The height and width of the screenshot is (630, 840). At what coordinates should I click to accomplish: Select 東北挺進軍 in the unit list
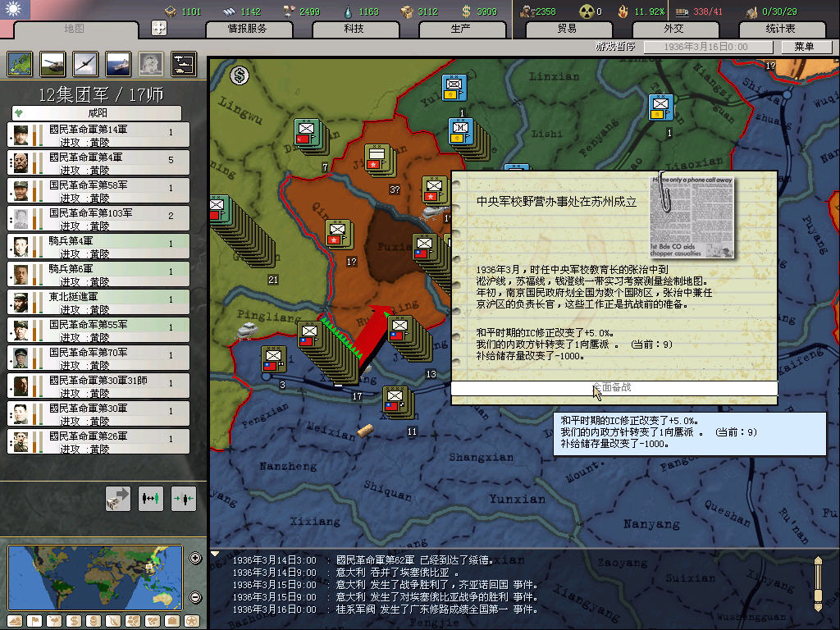98,302
